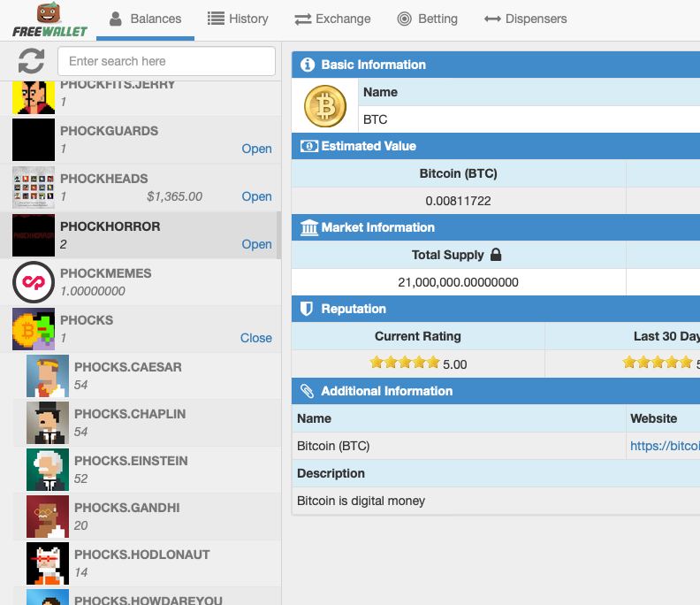Focus the asset search field

[x=166, y=61]
